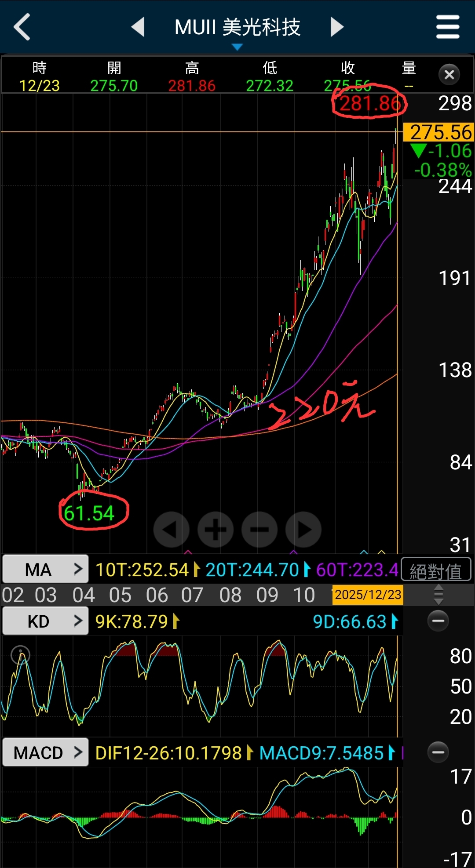Open the MA indicator selector
Viewport: 475px width, 868px height.
click(46, 570)
